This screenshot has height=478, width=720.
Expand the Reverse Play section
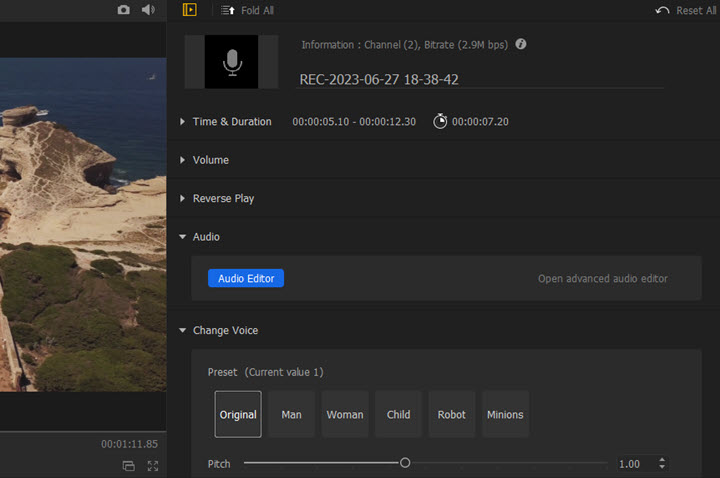coord(182,199)
